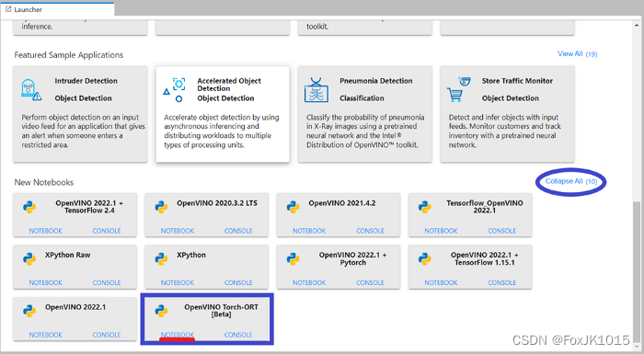Viewport: 644px width, 354px height.
Task: Click the Pneumonia Detection X-ray icon
Action: [x=316, y=90]
